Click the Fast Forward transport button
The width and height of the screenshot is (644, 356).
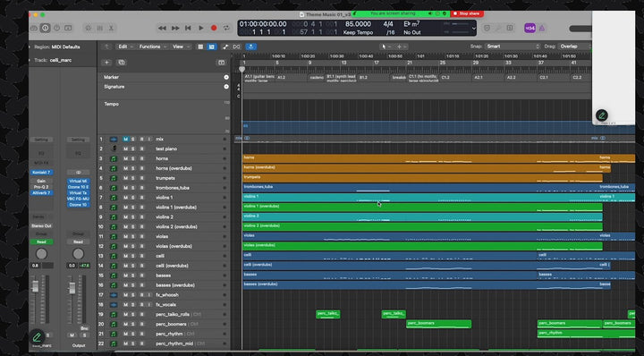point(175,28)
